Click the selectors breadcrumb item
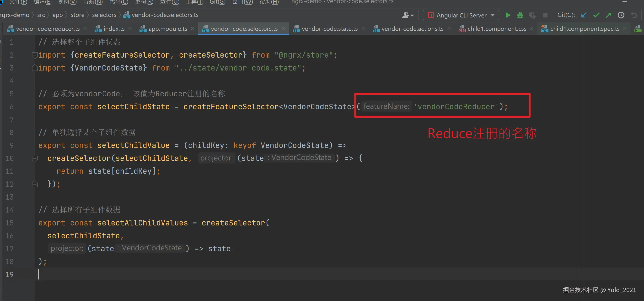 pos(104,15)
